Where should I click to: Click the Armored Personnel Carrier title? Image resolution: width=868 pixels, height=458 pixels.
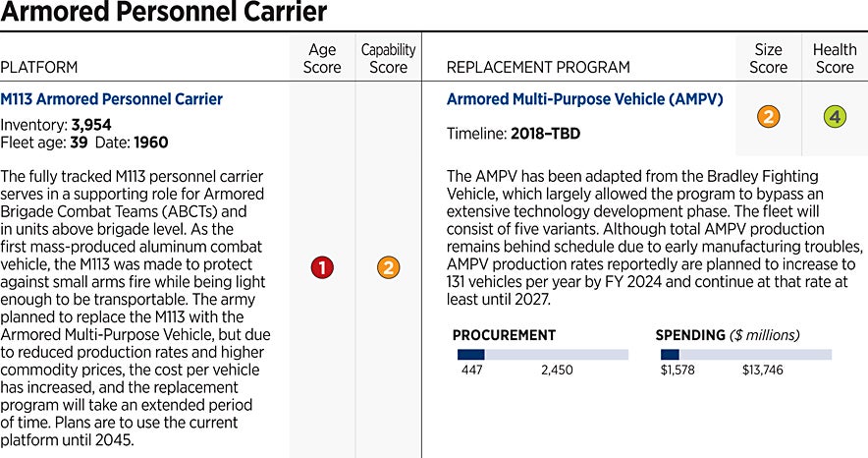coord(163,14)
